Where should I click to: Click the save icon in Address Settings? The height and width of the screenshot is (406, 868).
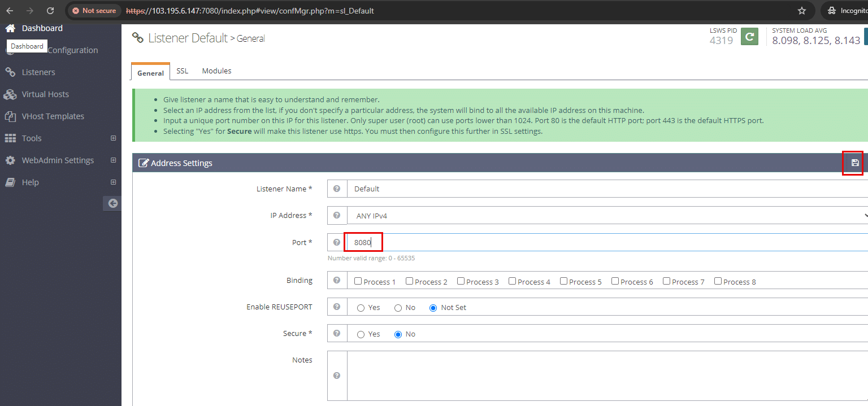point(854,163)
